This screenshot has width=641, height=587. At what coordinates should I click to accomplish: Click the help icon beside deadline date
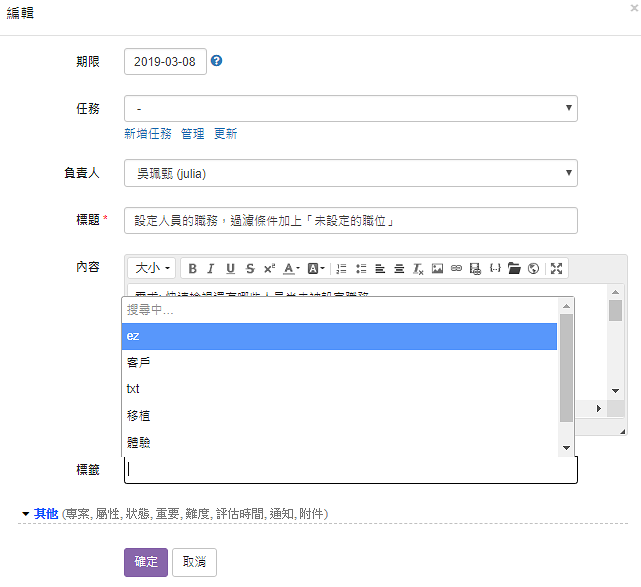click(x=217, y=61)
